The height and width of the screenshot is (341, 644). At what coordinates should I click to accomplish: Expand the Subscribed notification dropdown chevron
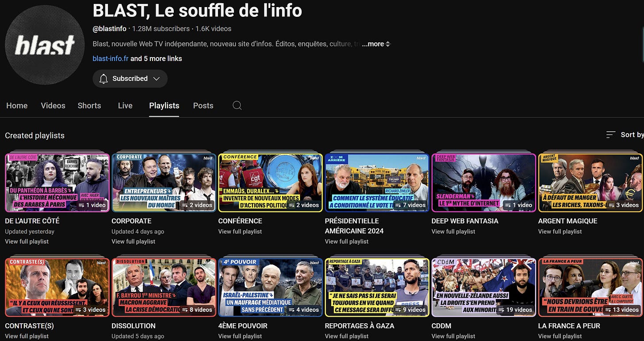156,79
